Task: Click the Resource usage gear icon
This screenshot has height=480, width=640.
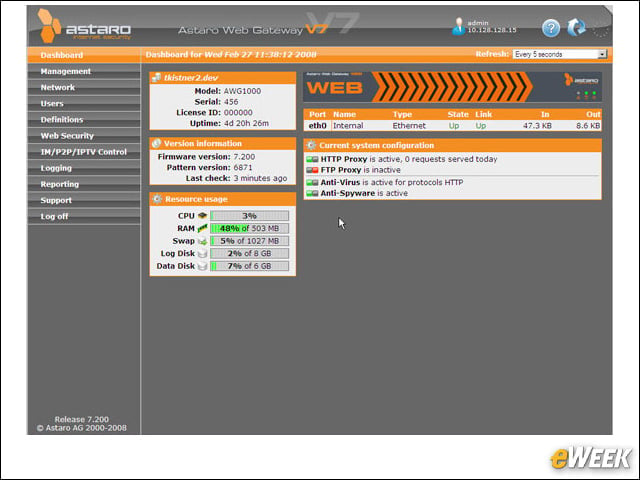Action: coord(157,199)
